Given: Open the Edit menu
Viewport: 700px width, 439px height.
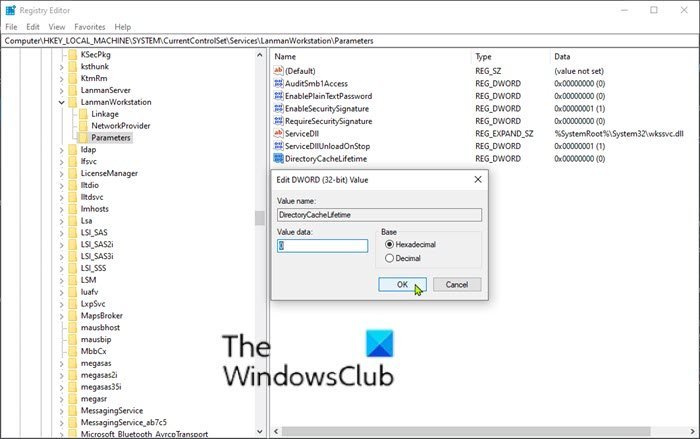Looking at the screenshot, I should [33, 27].
